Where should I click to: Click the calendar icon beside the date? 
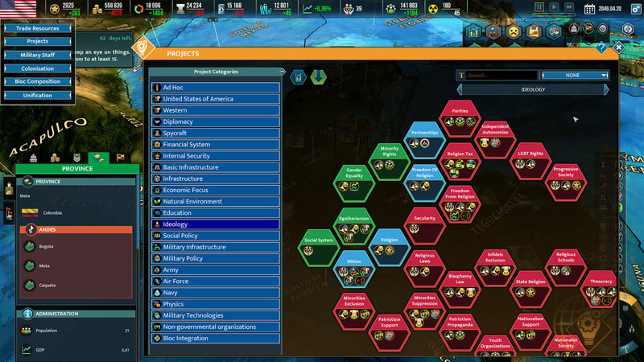pyautogui.click(x=589, y=9)
